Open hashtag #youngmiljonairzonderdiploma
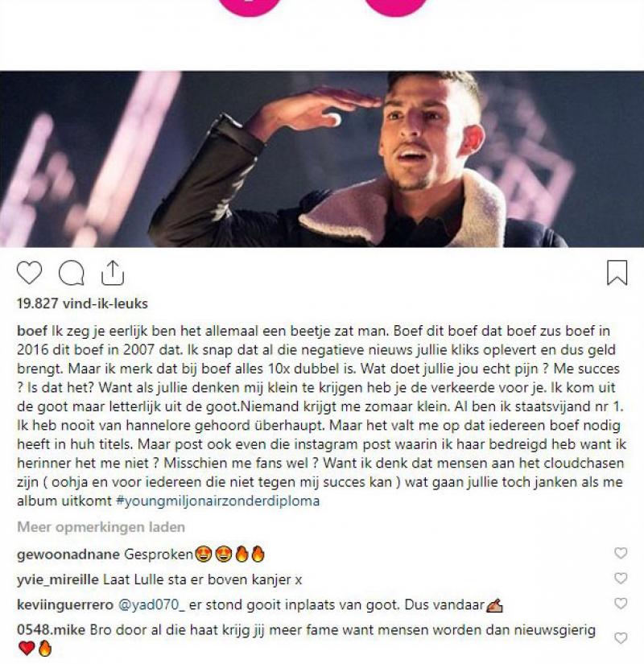This screenshot has width=644, height=664. (x=218, y=501)
